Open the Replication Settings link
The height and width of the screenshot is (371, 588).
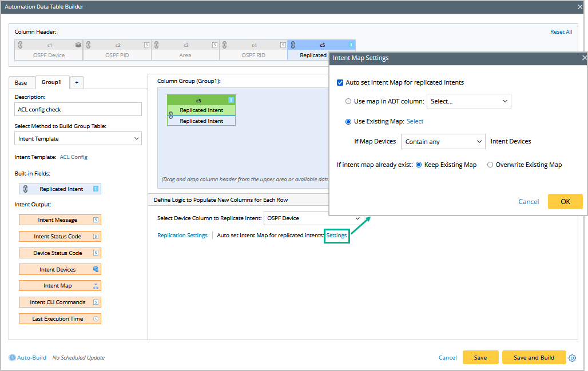point(182,236)
